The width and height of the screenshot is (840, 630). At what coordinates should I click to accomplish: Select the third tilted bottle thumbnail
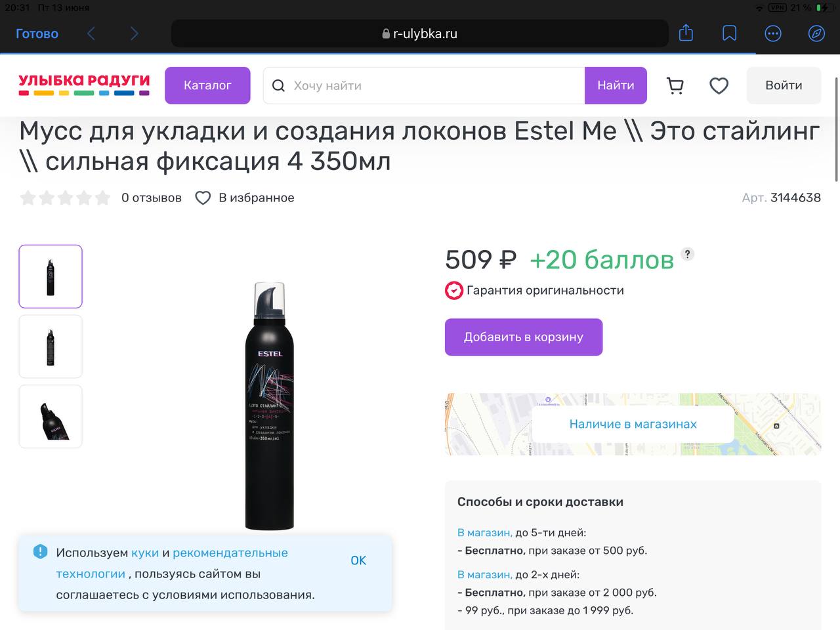pyautogui.click(x=51, y=417)
